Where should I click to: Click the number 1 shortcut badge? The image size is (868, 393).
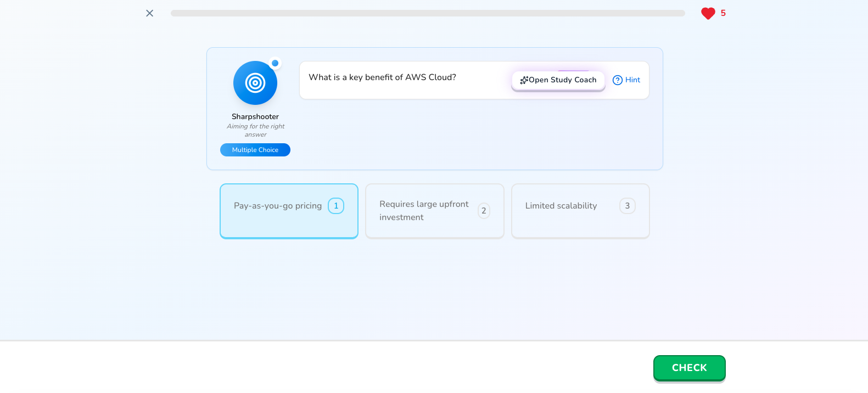click(x=336, y=206)
